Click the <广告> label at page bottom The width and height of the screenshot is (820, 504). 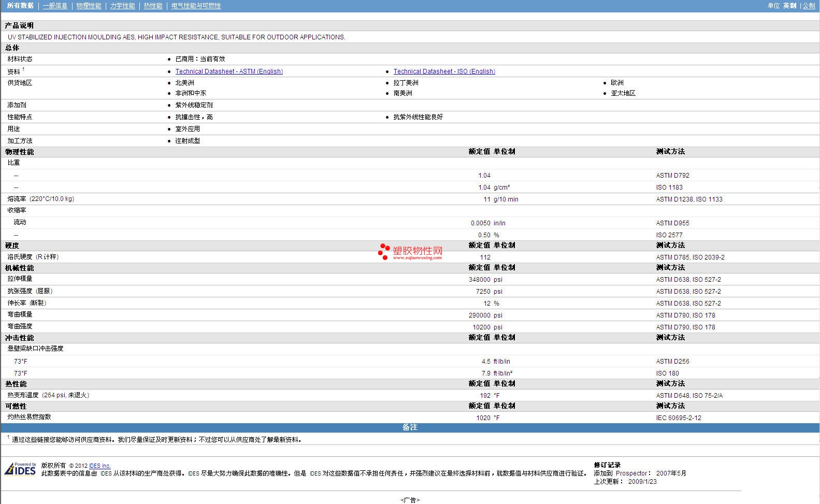[x=410, y=500]
